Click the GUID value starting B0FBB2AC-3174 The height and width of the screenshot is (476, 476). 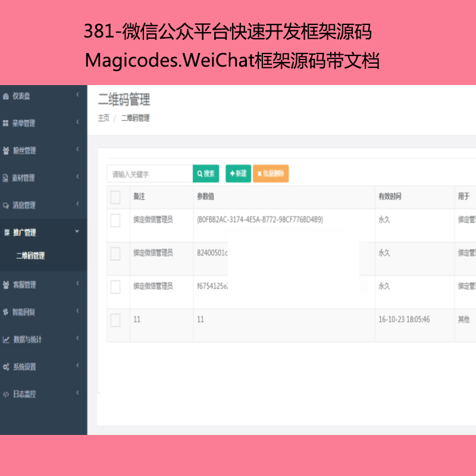260,220
